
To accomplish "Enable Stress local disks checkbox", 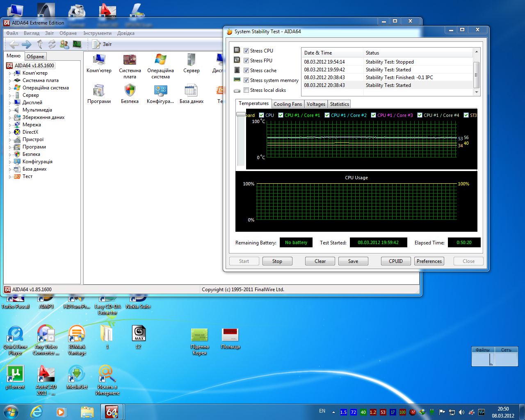I will pos(246,90).
